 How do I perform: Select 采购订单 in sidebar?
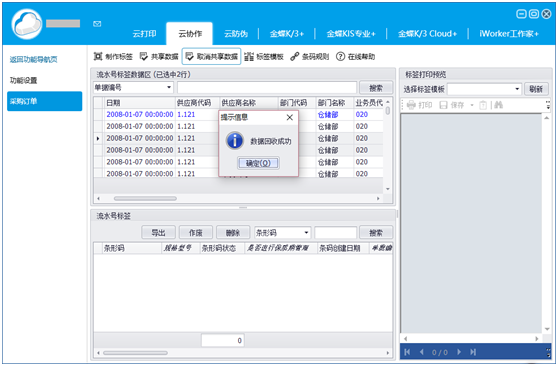tap(44, 101)
